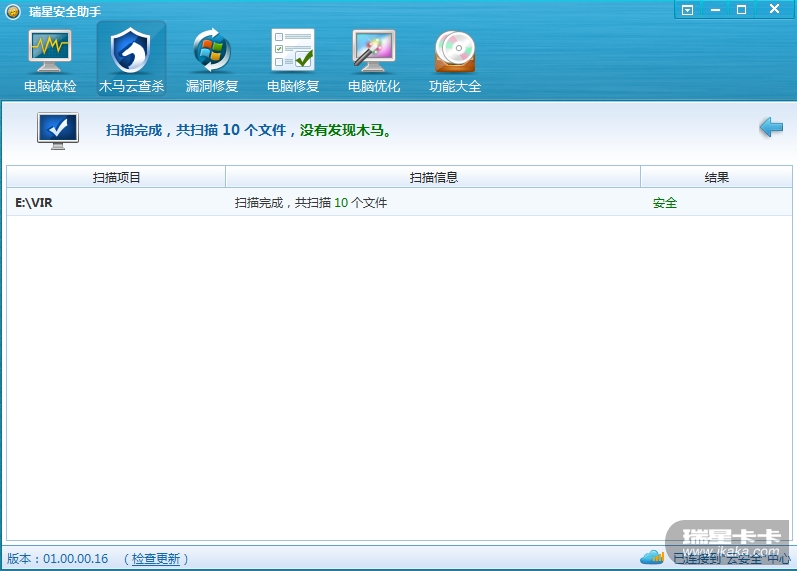The image size is (797, 571).
Task: Click the 结果 column header
Action: coord(716,177)
